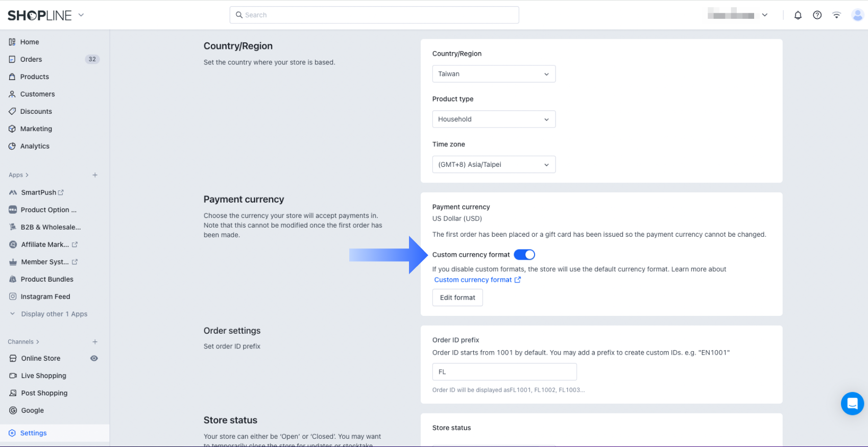
Task: Click the Edit format button
Action: (457, 297)
